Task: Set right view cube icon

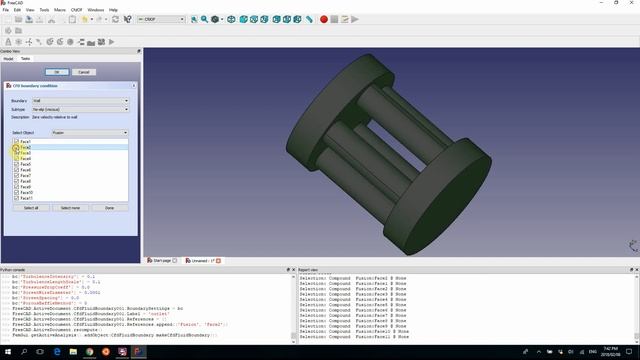Action: click(264, 19)
